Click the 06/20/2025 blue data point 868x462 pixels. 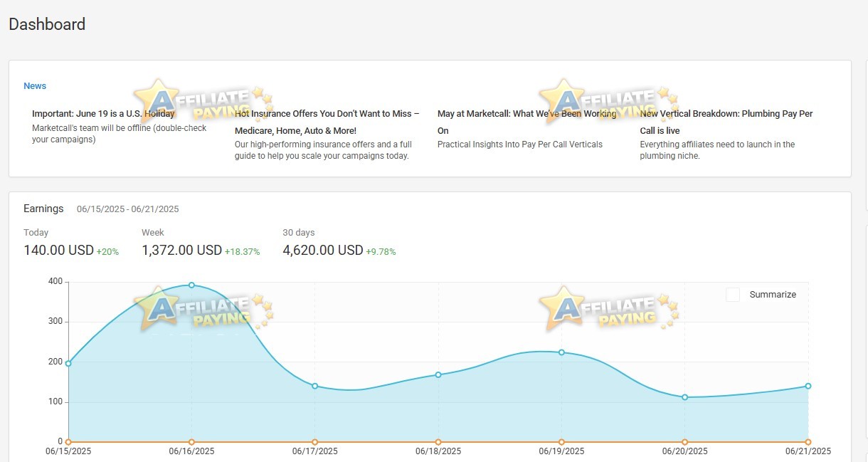coord(684,397)
